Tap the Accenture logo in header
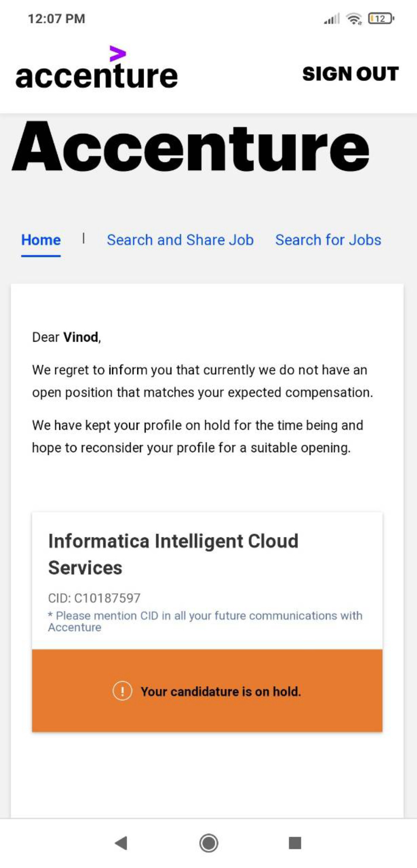This screenshot has width=417, height=868. coord(97,69)
